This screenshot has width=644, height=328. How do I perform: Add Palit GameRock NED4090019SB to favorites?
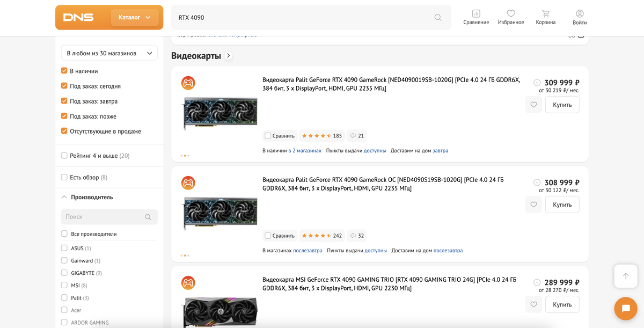[x=533, y=105]
